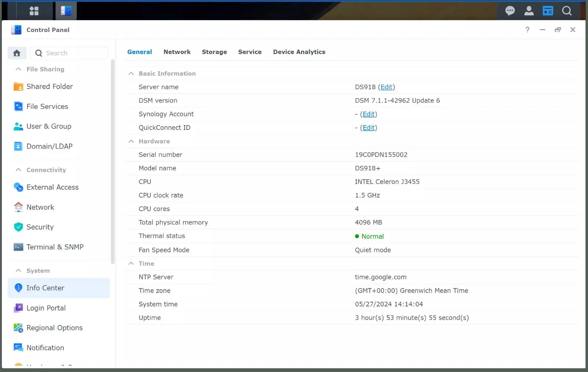This screenshot has height=372, width=588.
Task: Collapse the Hardware section
Action: (x=131, y=141)
